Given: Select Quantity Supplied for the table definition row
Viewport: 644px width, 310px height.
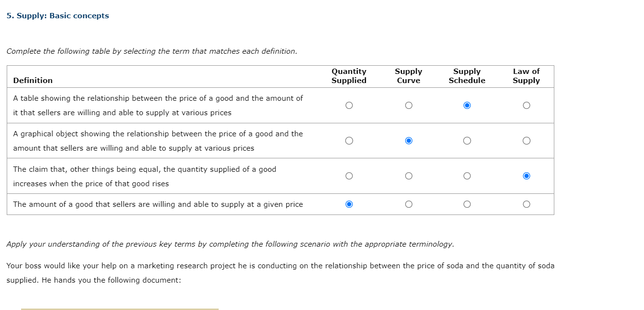Looking at the screenshot, I should (349, 105).
